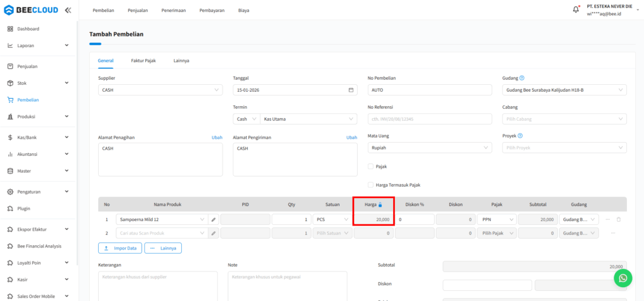Go home via the BEECLOUD logo
644x301 pixels.
(x=31, y=10)
